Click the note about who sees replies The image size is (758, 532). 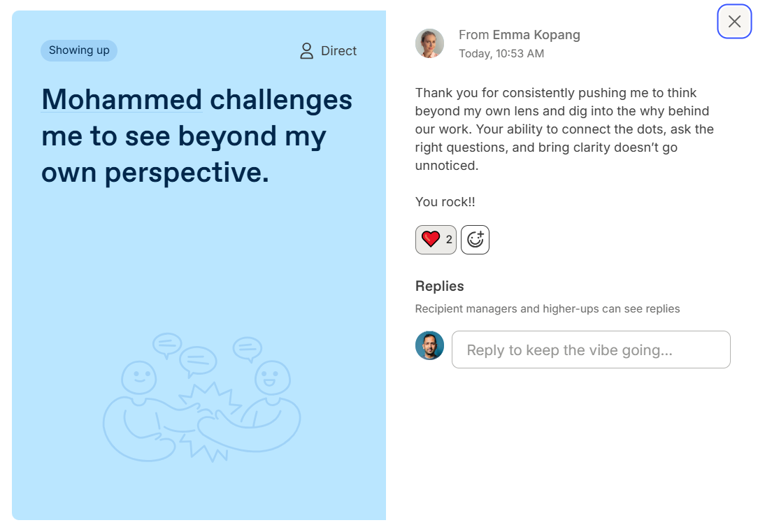[x=548, y=309]
